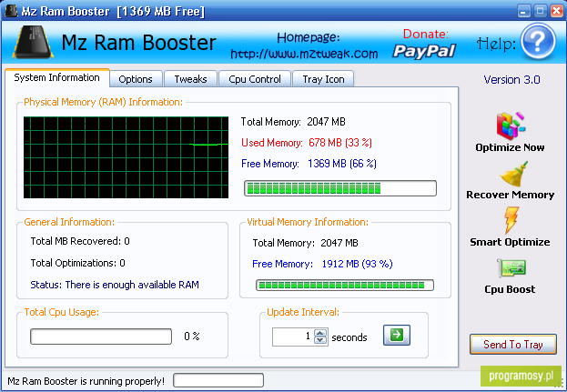Click 'Free Memory: 1369 MB (66 %)' text
This screenshot has width=567, height=392.
click(309, 164)
